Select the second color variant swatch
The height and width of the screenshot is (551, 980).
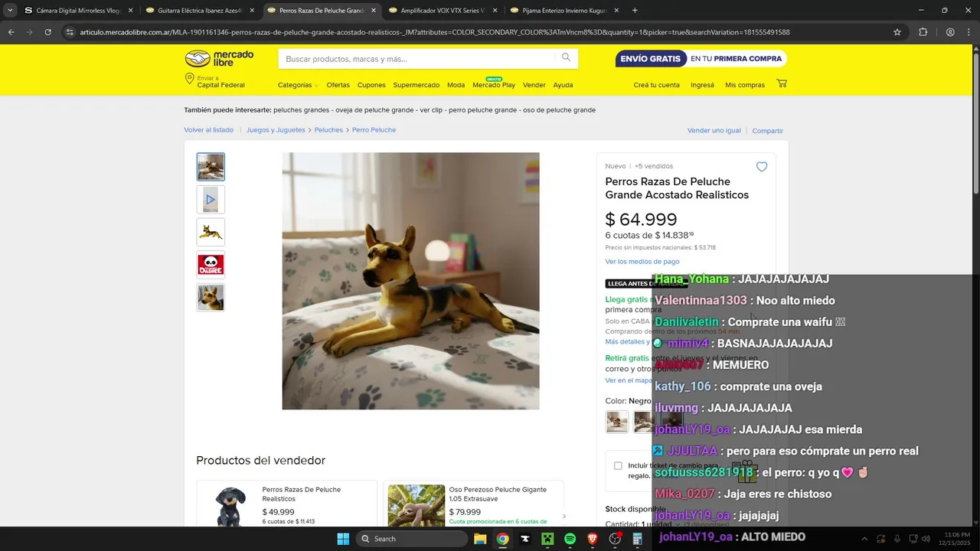(x=644, y=422)
